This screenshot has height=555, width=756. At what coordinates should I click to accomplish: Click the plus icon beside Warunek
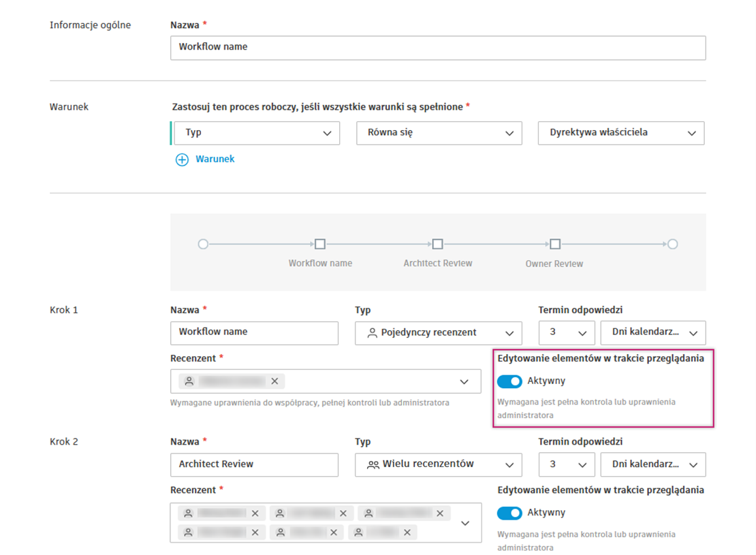pos(182,160)
